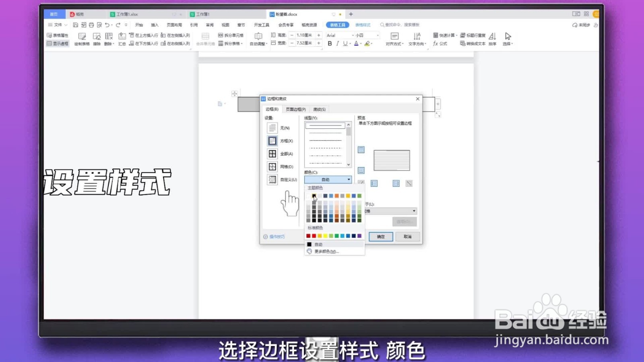Toggle underline formatting
Screen dimensions: 644x362
click(x=345, y=44)
